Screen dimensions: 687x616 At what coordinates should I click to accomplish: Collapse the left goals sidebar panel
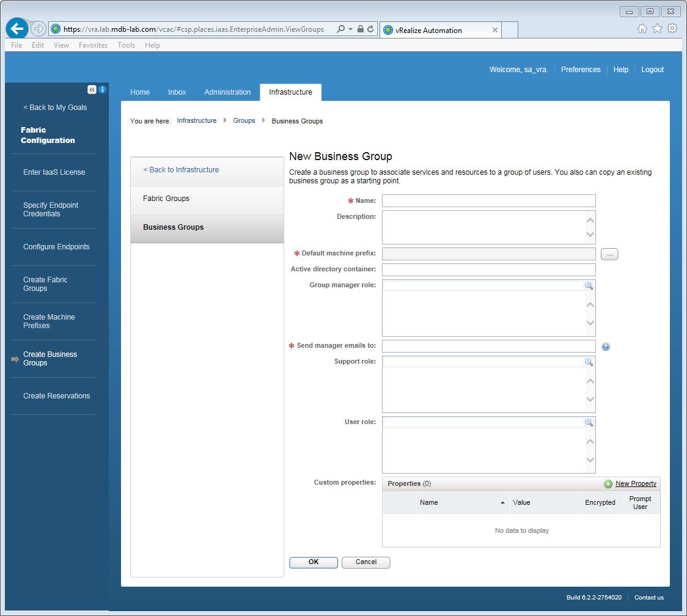(x=92, y=89)
